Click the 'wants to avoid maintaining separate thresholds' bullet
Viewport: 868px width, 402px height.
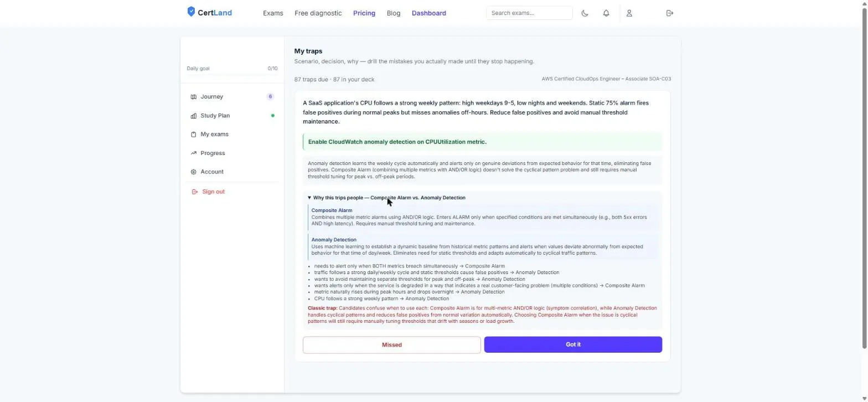click(x=420, y=280)
